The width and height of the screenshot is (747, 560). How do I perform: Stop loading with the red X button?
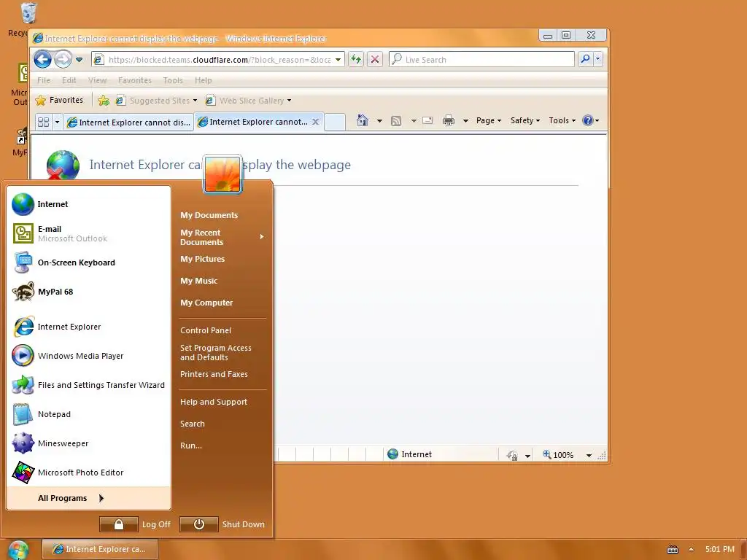click(x=375, y=60)
